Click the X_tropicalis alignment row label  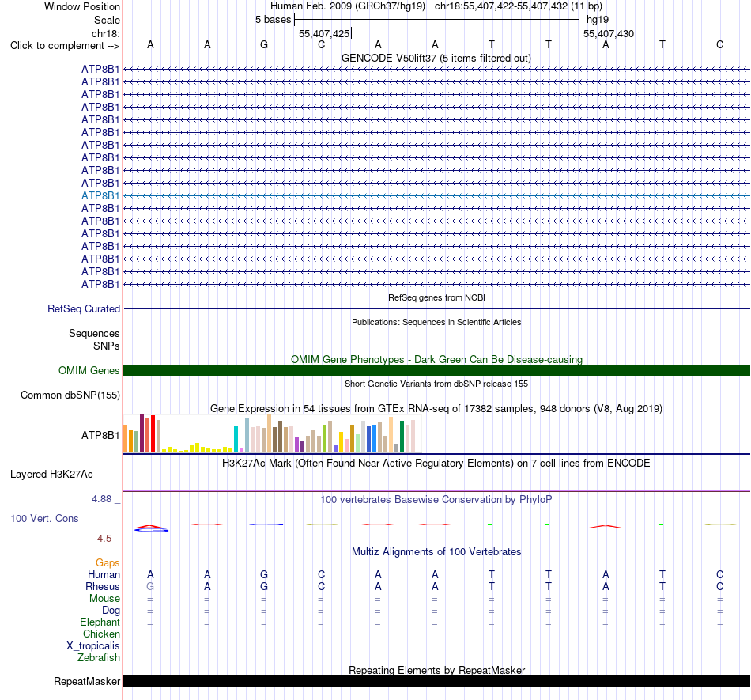[x=93, y=646]
